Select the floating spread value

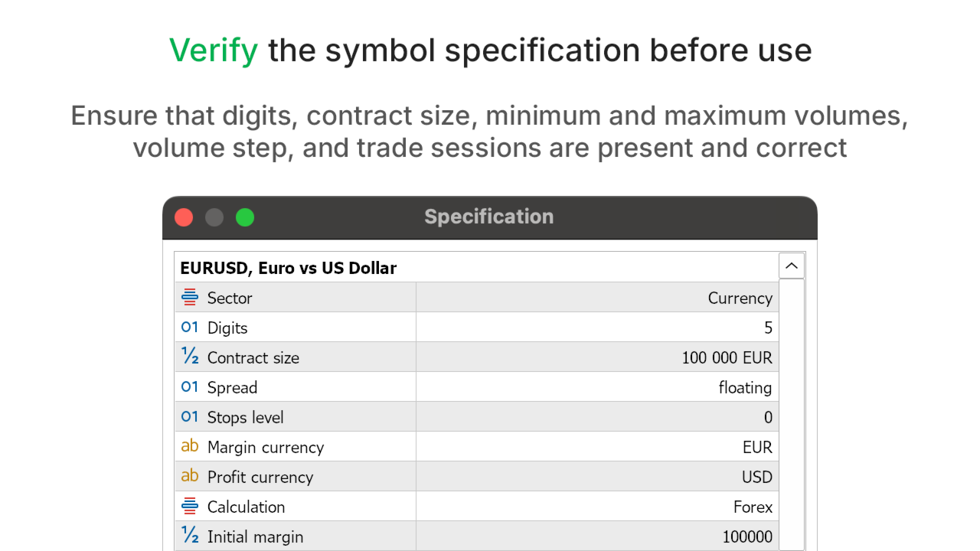point(745,388)
